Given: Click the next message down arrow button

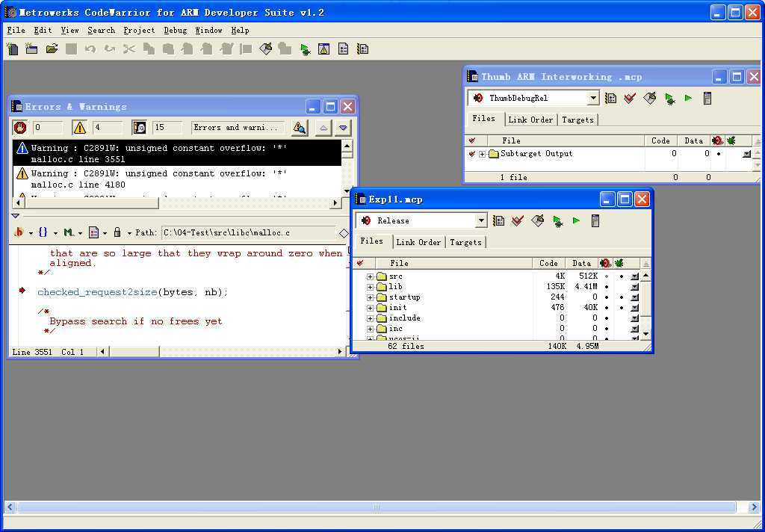Looking at the screenshot, I should click(343, 128).
